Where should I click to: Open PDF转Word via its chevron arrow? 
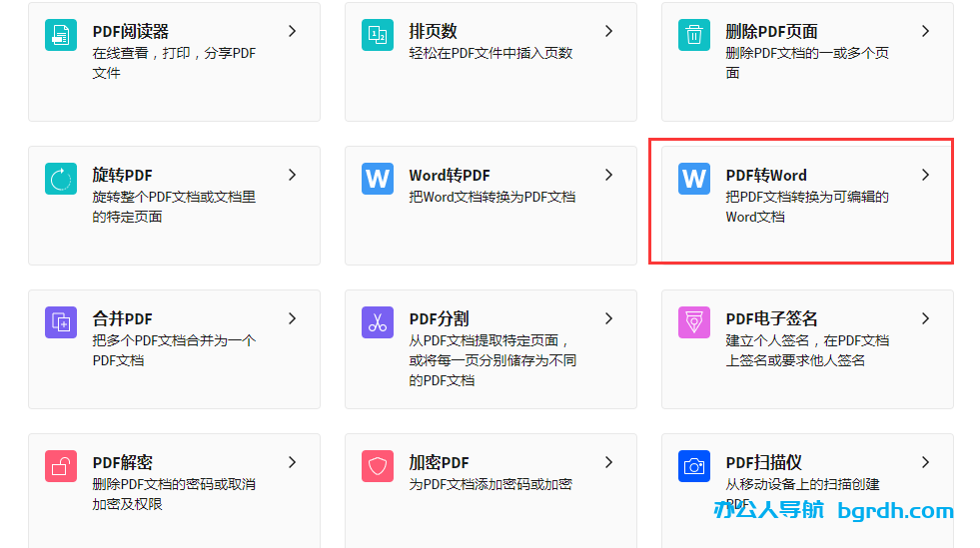[926, 175]
